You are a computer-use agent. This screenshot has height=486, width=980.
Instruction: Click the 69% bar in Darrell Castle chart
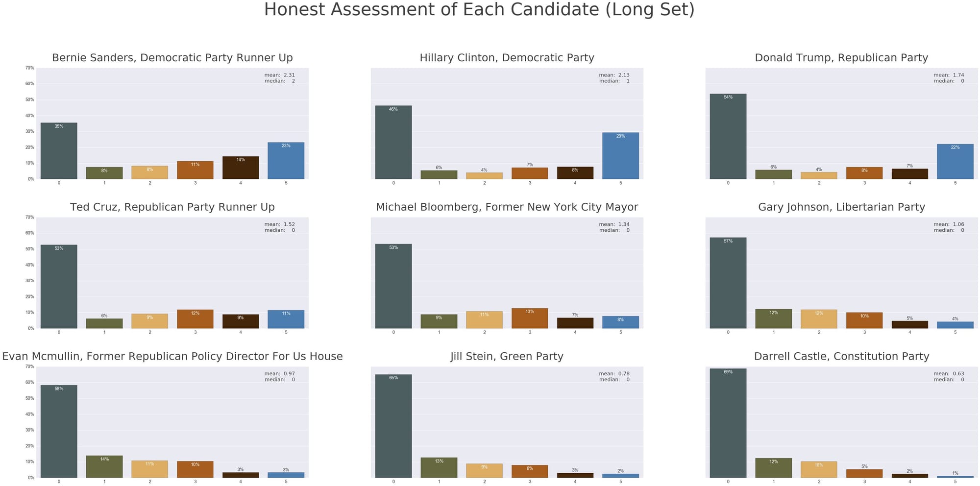click(728, 423)
